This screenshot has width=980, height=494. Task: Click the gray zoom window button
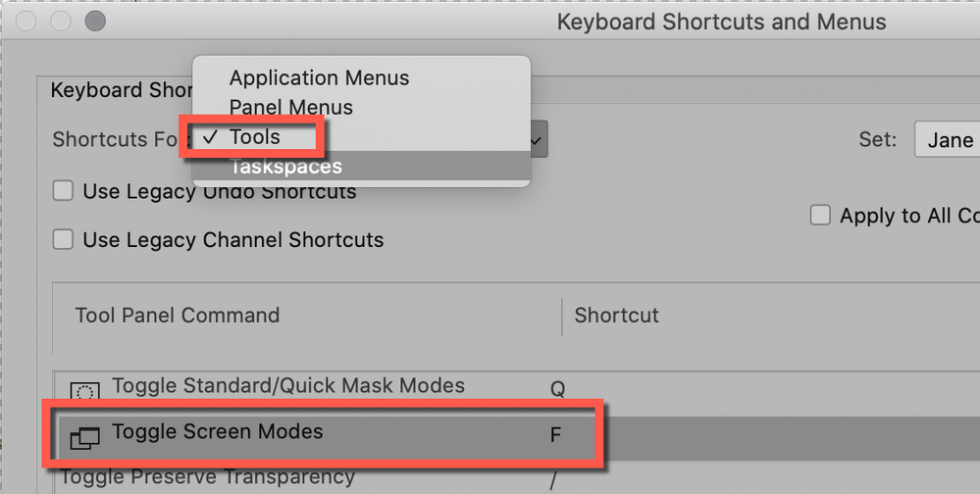95,21
